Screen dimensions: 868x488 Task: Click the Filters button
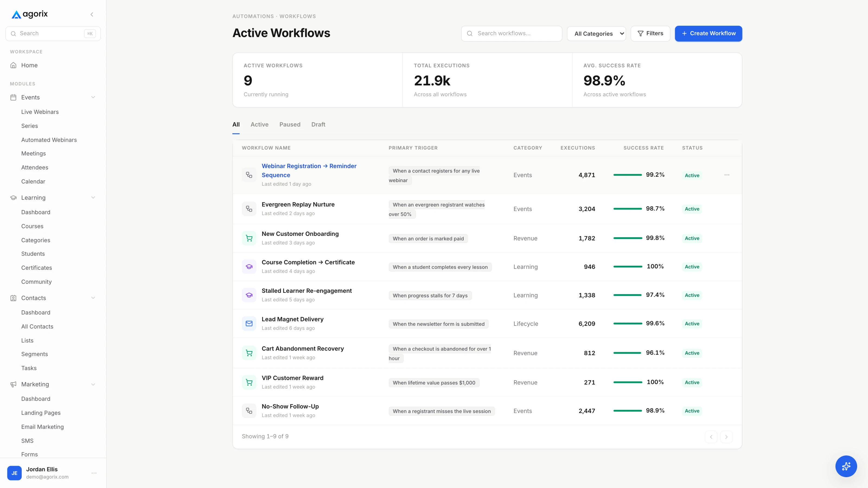click(650, 33)
